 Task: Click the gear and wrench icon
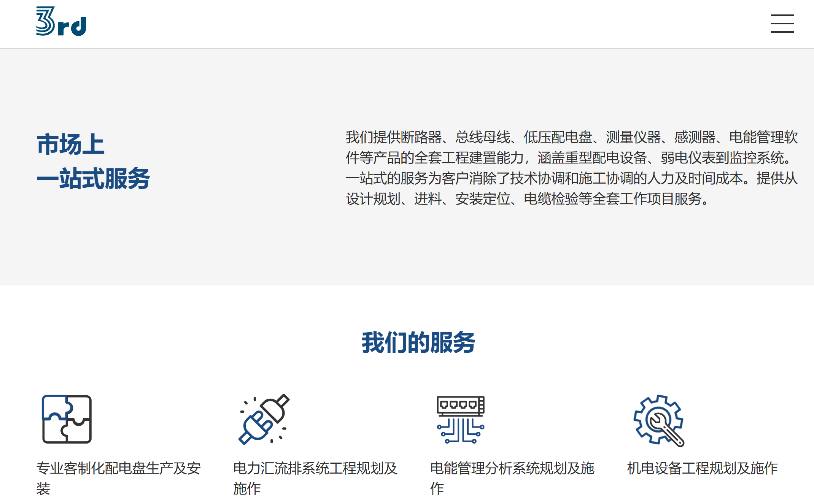pos(658,420)
